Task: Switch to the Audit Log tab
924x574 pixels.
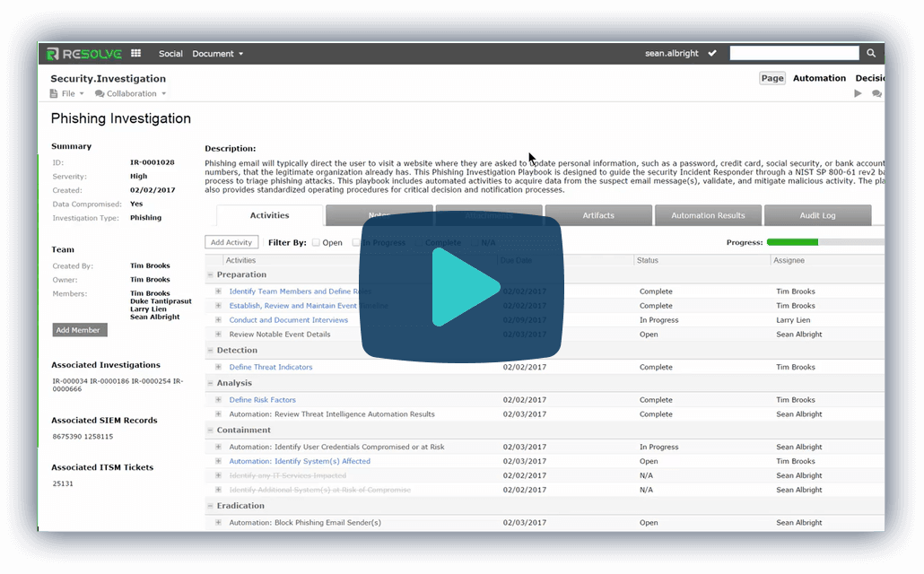Action: point(817,215)
